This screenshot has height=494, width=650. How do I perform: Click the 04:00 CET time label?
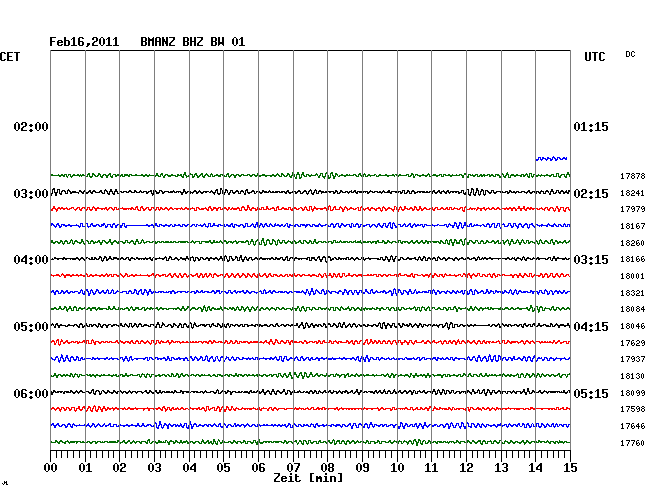tap(31, 260)
